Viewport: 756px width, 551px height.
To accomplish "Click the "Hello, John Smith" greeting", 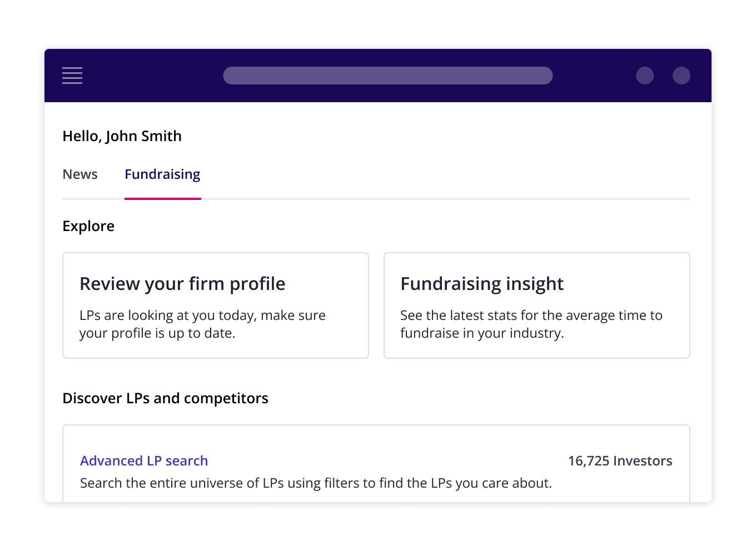I will [x=122, y=136].
